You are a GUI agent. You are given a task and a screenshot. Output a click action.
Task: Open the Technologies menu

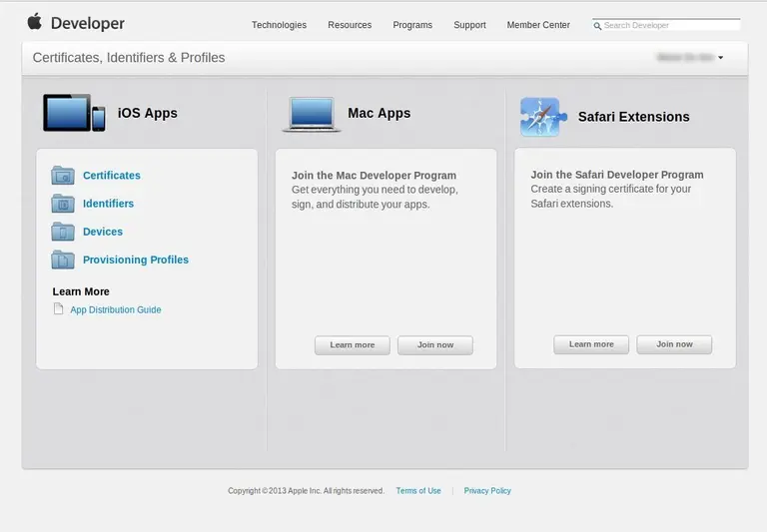(x=279, y=25)
